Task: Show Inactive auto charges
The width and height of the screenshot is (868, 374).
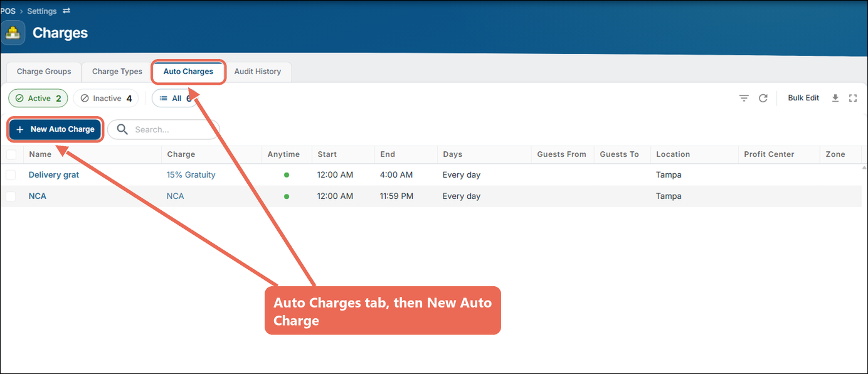Action: 106,99
